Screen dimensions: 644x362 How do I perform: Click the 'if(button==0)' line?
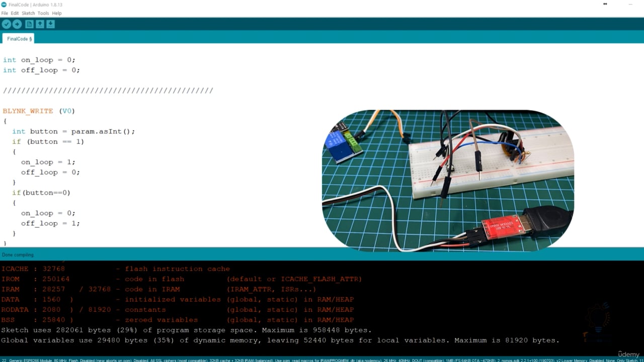tap(41, 193)
